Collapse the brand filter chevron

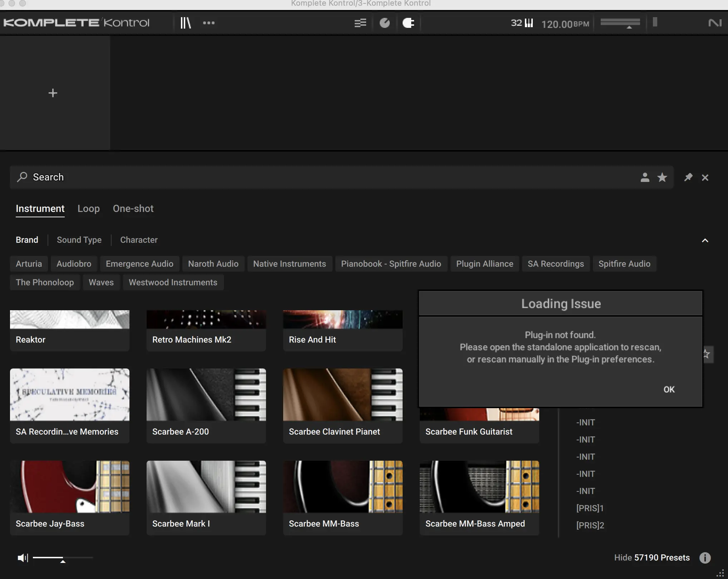705,241
